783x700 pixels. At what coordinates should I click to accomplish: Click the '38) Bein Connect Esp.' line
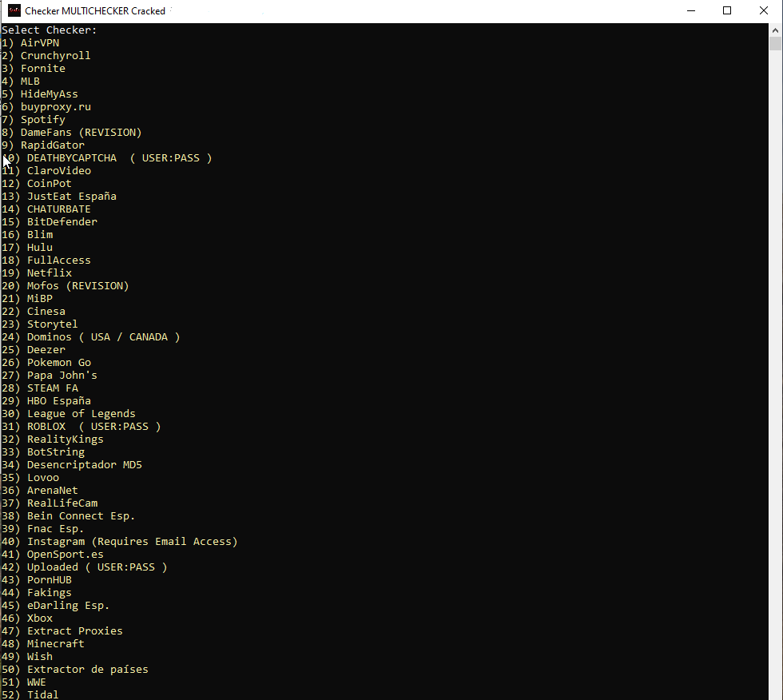(x=69, y=515)
